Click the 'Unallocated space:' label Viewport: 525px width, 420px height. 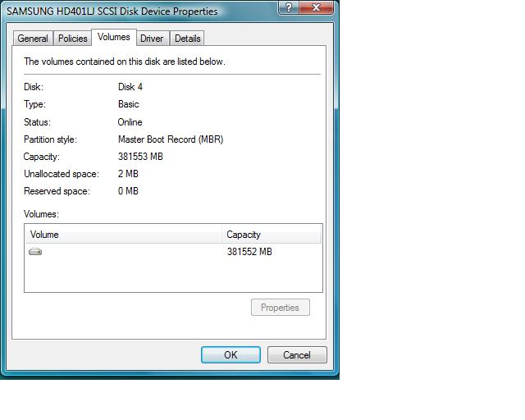pyautogui.click(x=62, y=174)
